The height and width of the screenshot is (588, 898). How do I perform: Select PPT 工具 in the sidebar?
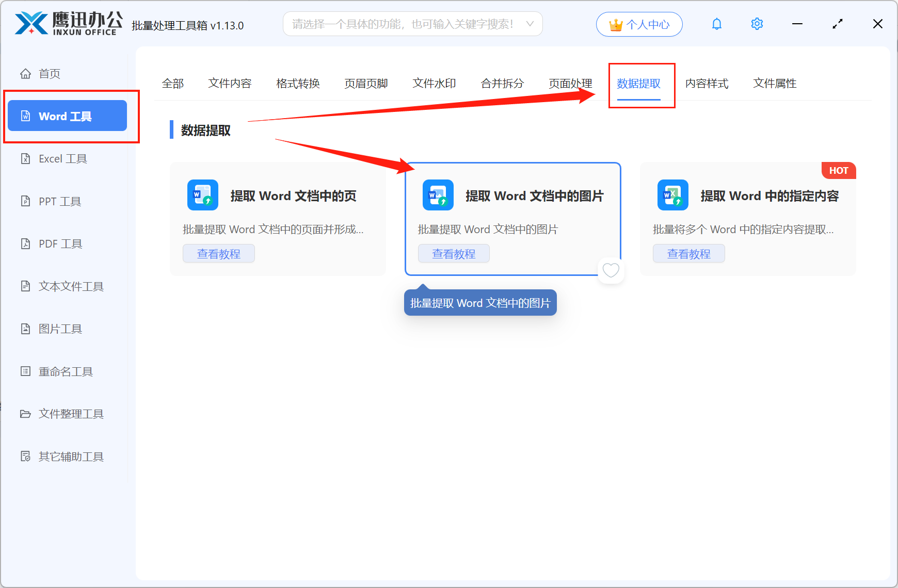(59, 201)
